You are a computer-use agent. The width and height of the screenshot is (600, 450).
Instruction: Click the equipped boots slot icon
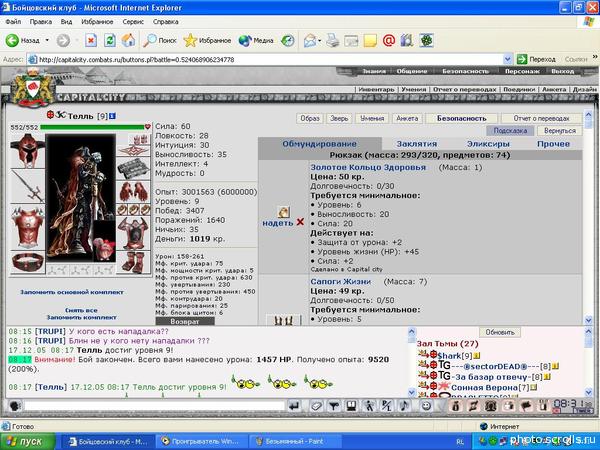(x=134, y=262)
